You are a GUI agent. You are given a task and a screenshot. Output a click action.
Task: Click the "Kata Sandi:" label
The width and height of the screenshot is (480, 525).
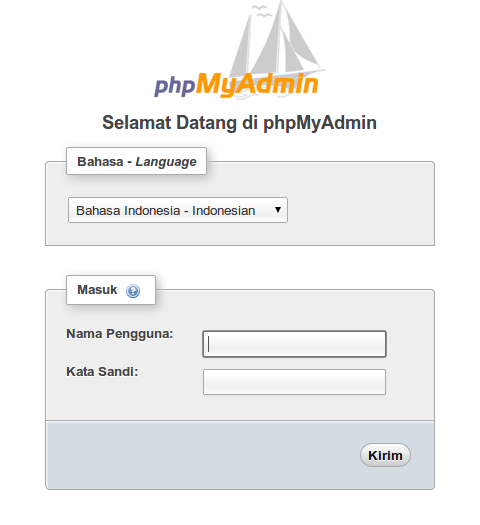point(102,372)
